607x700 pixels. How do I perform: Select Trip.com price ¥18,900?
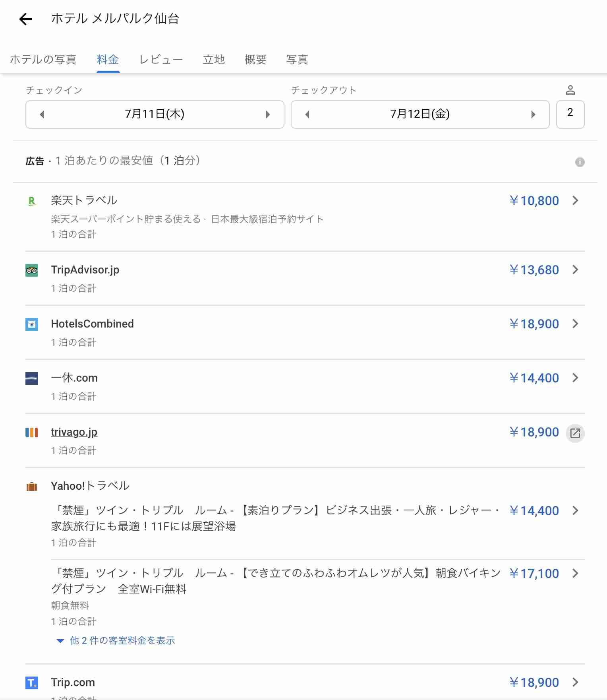[x=534, y=683]
